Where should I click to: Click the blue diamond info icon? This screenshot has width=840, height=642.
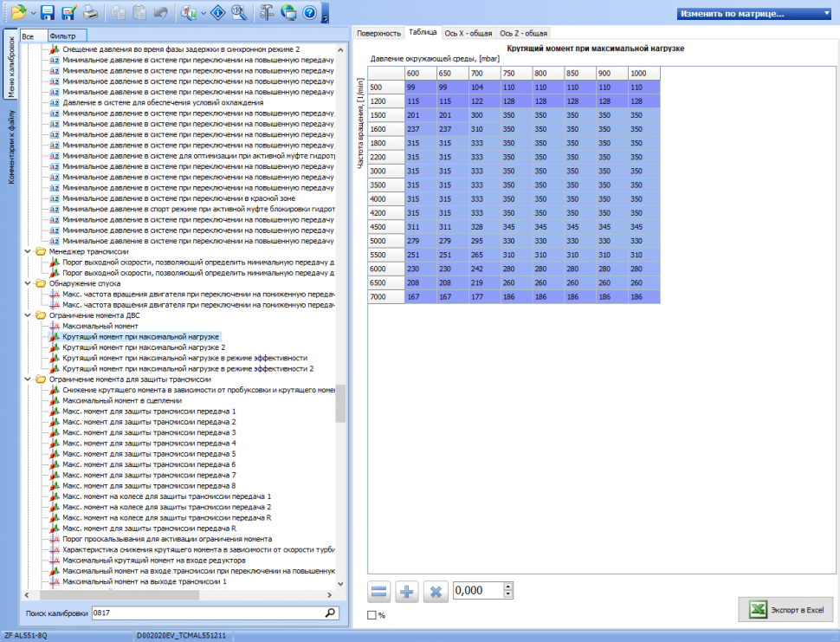[x=219, y=12]
